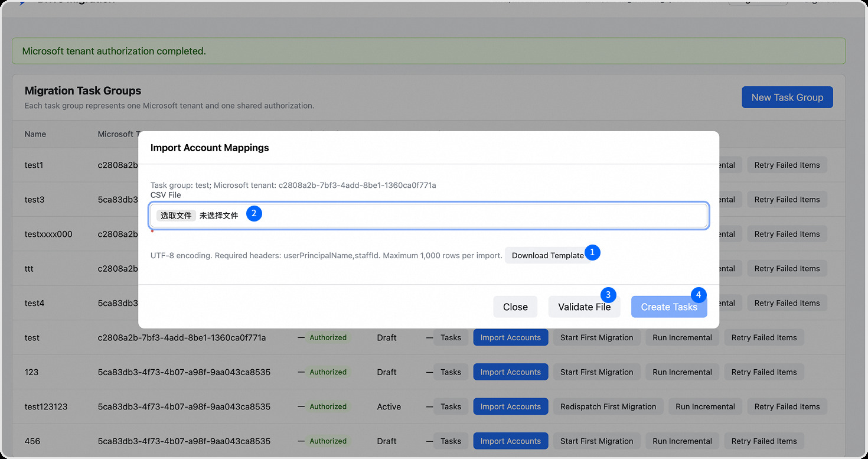Click the 选取文件 choose-file button
This screenshot has height=459, width=868.
click(x=176, y=216)
